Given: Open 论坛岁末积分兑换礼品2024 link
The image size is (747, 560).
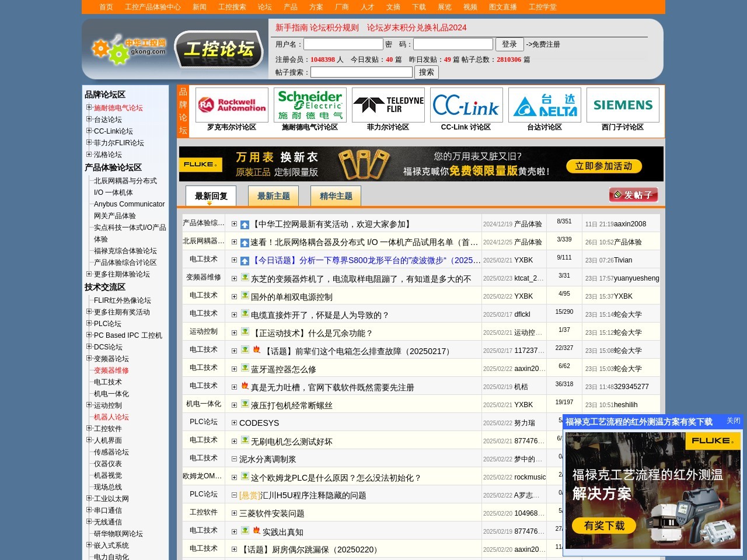Looking at the screenshot, I should tap(417, 27).
